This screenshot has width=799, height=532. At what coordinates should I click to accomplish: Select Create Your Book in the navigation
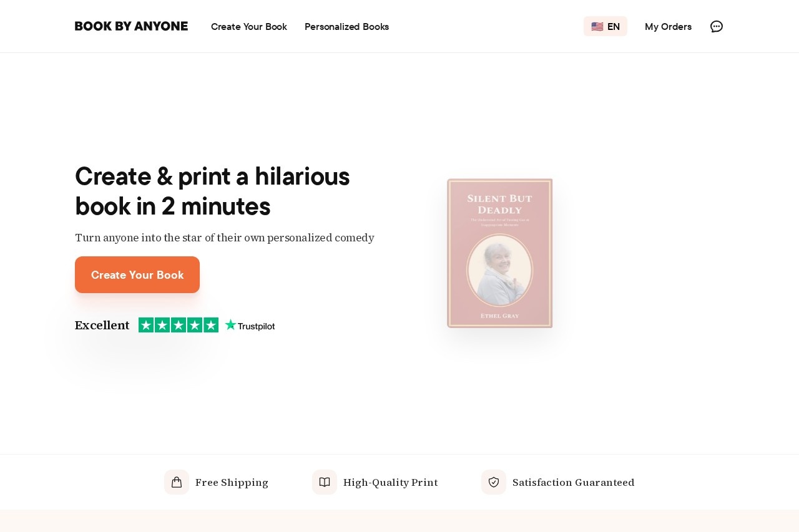click(248, 26)
